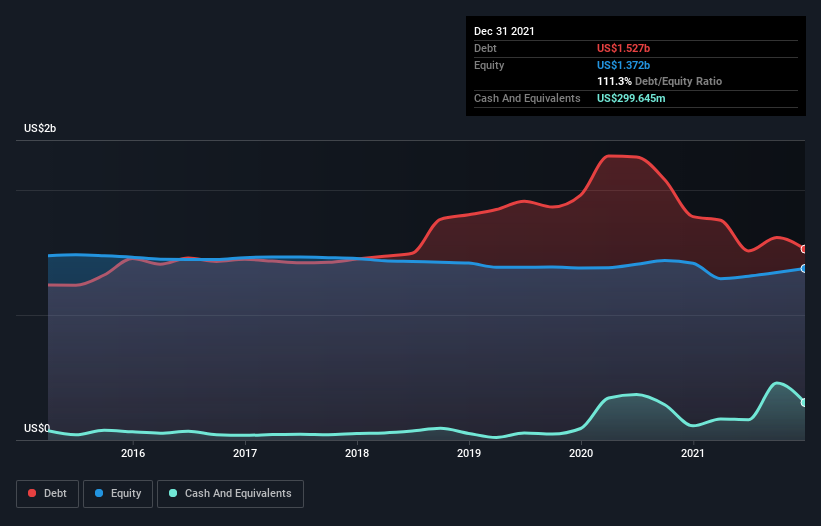The height and width of the screenshot is (526, 821).
Task: Click the US$1.527b debt value
Action: click(x=623, y=48)
